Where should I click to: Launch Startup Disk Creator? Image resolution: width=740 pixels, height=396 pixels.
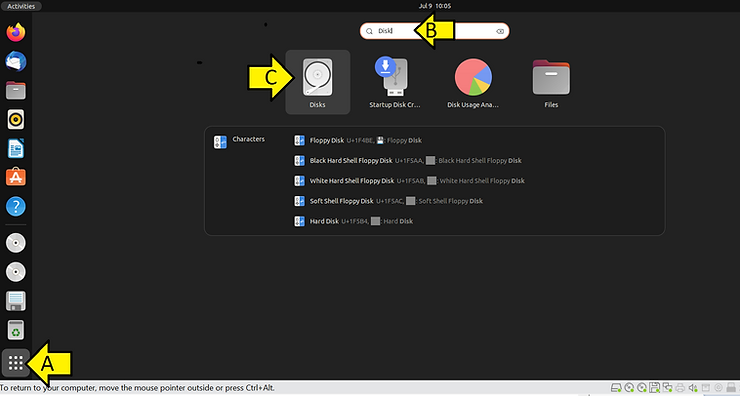coord(395,82)
